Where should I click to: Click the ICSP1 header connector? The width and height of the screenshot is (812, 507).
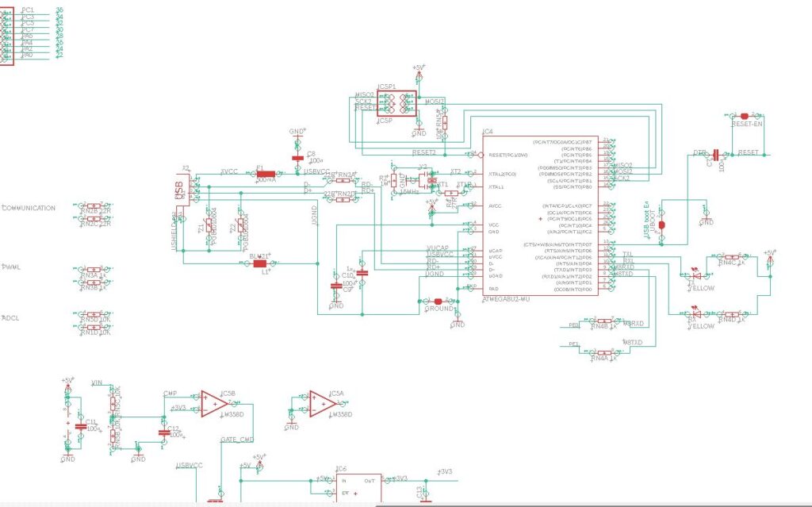(x=396, y=103)
